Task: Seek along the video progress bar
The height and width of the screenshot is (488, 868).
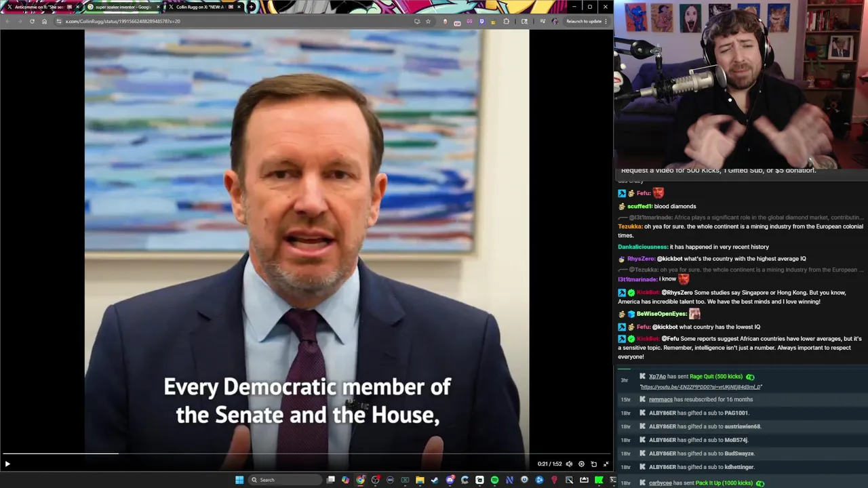Action: (x=307, y=453)
